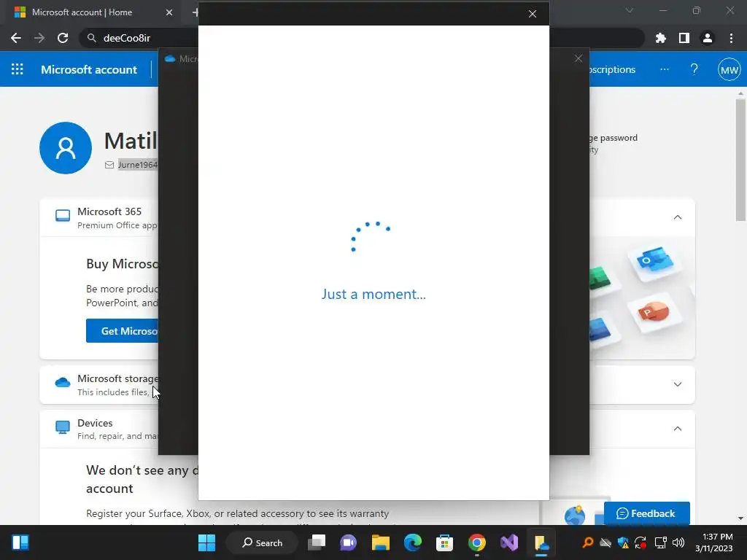747x560 pixels.
Task: Click the Jurne1964 email address text
Action: click(138, 165)
